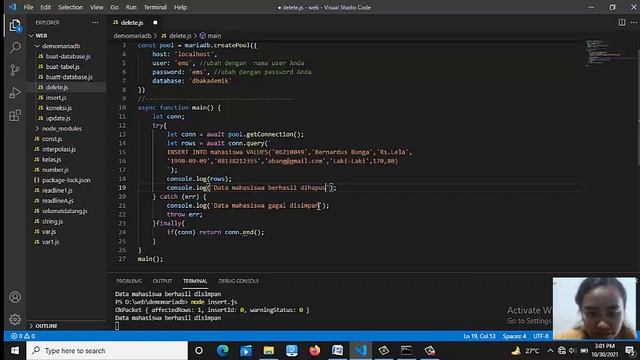Viewport: 640px width, 360px height.
Task: Click the terminal input prompt line
Action: coord(117,325)
